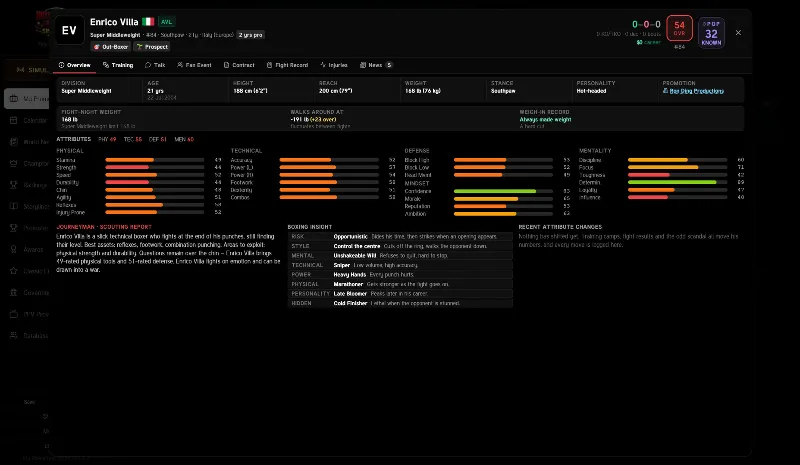Viewport: 800px width, 465px height.
Task: Click the briefcase icon in background sidebar
Action: (x=14, y=99)
